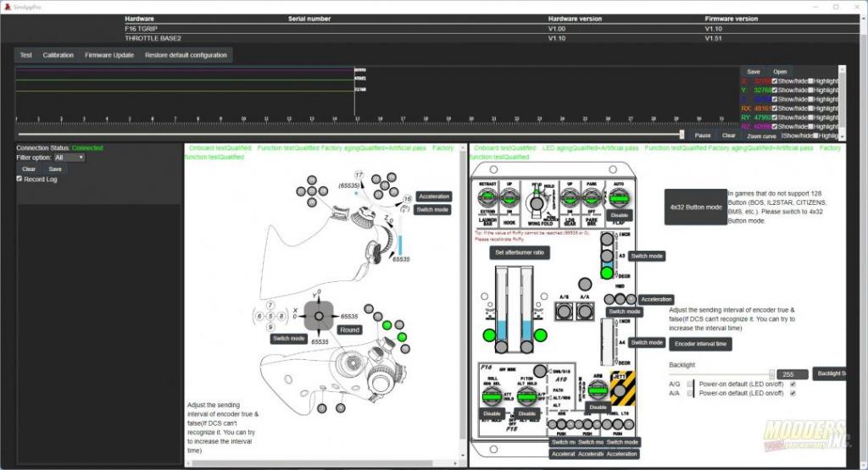Toggle Show/hide for the Y axis curve
868x470 pixels.
tap(775, 90)
